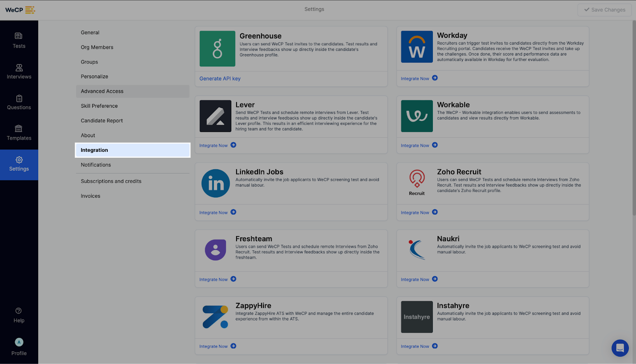Click arrow icon beside Freshteam Integrate Now
Screen dimensions: 636x364
tap(233, 279)
